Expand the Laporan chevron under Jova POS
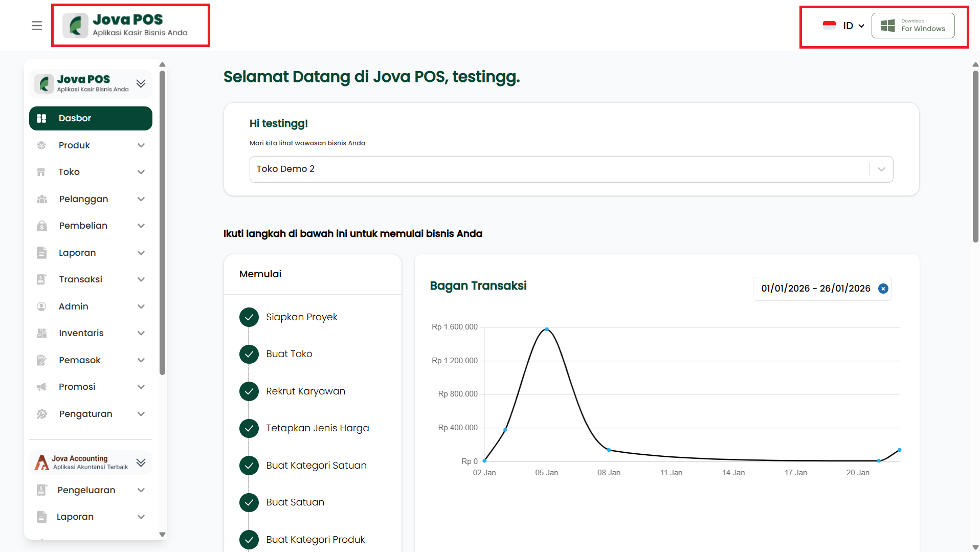980x552 pixels. click(x=141, y=253)
